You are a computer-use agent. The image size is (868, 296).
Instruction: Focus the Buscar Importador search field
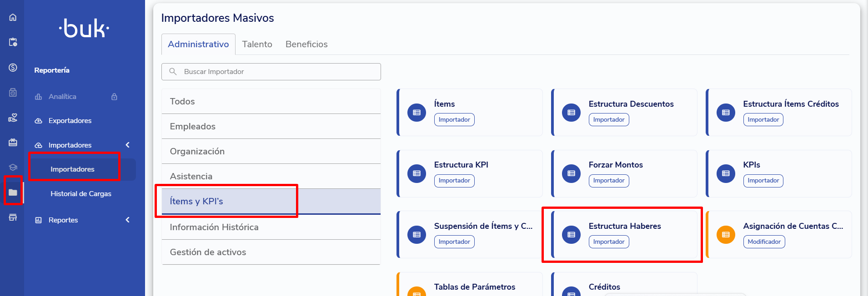tap(277, 72)
